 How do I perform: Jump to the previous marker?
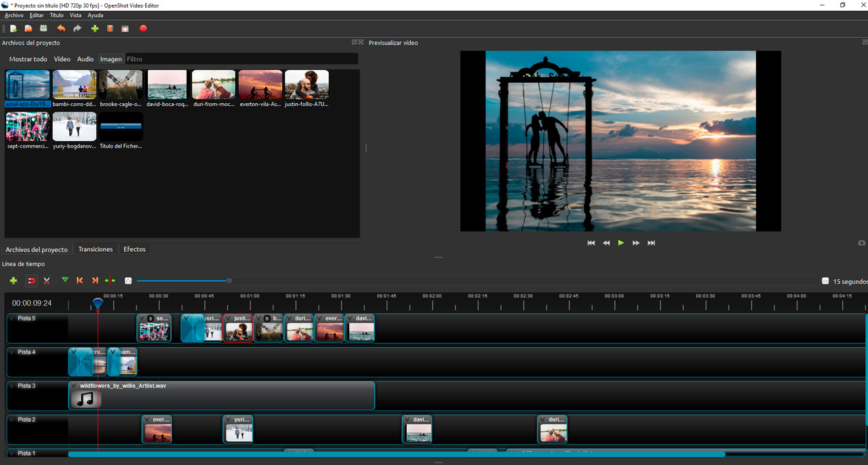click(x=79, y=280)
